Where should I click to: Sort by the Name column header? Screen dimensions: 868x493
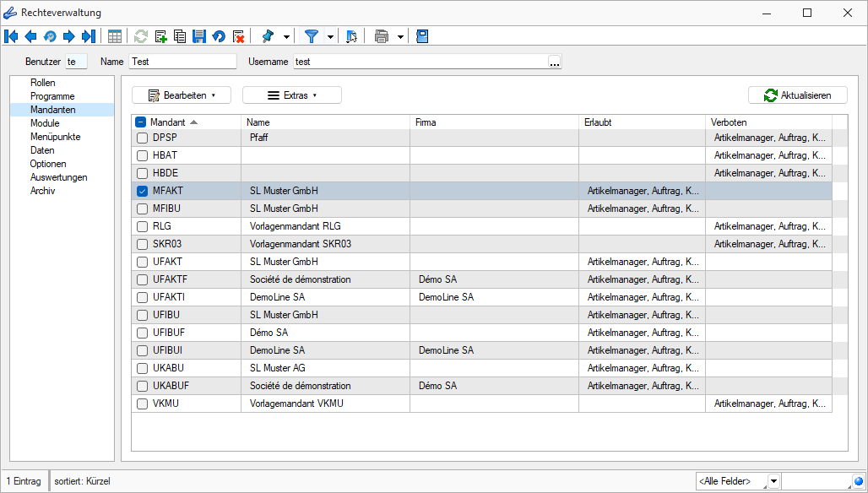(x=326, y=122)
